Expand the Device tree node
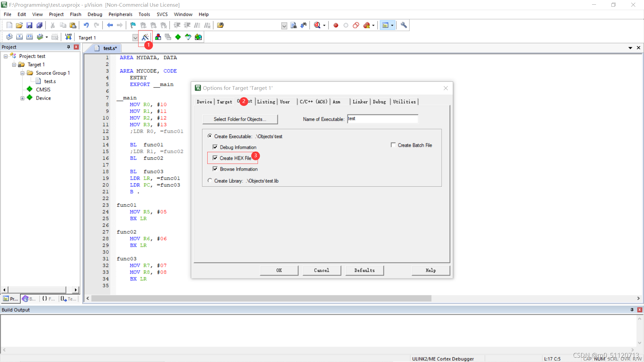 [x=22, y=98]
